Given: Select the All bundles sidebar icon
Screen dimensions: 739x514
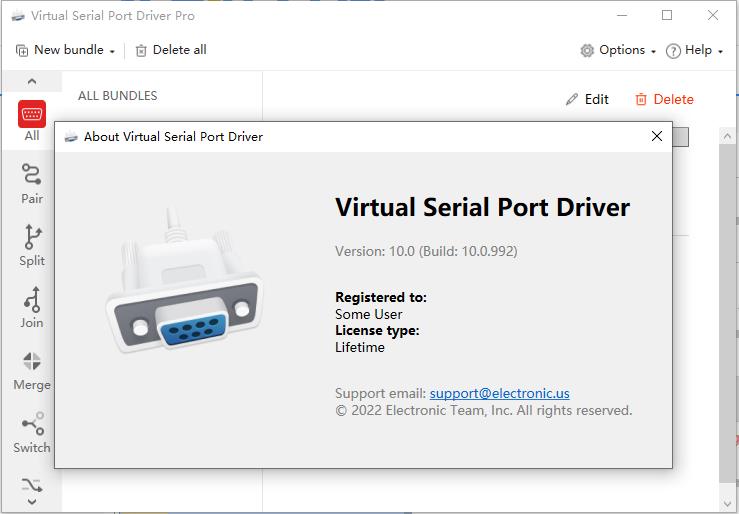Looking at the screenshot, I should 32,114.
